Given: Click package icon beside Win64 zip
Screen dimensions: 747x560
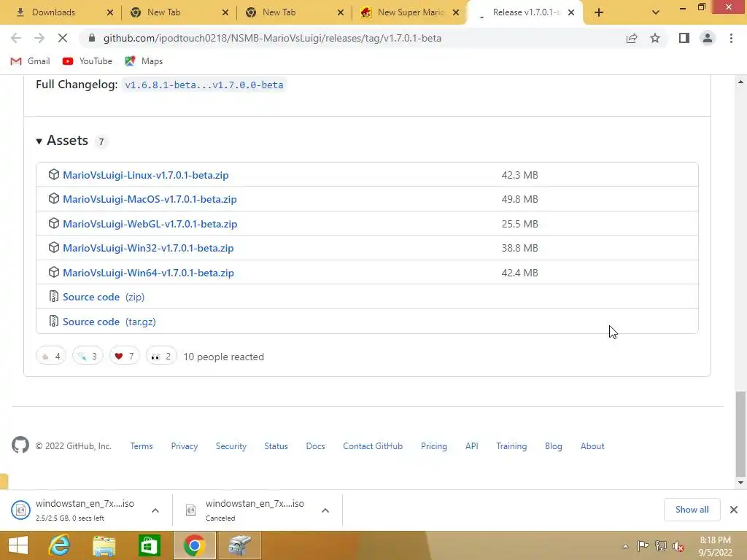Looking at the screenshot, I should pyautogui.click(x=54, y=273).
